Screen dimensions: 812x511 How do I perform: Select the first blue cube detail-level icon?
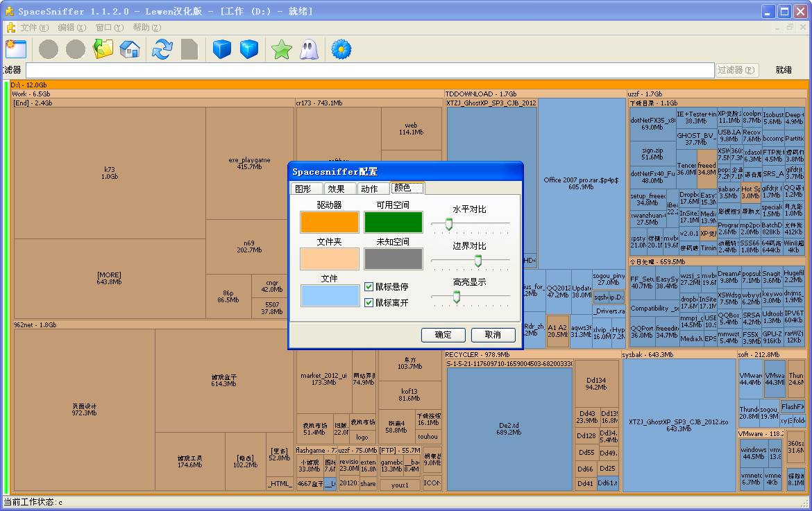[221, 49]
